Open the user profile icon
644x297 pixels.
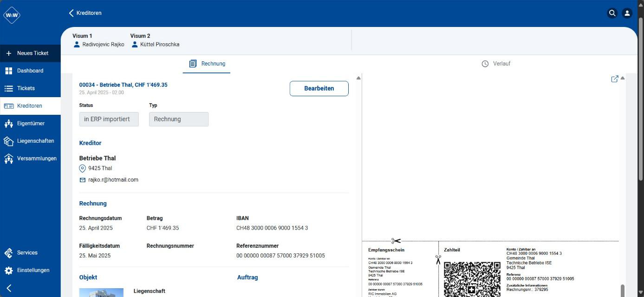tap(627, 13)
